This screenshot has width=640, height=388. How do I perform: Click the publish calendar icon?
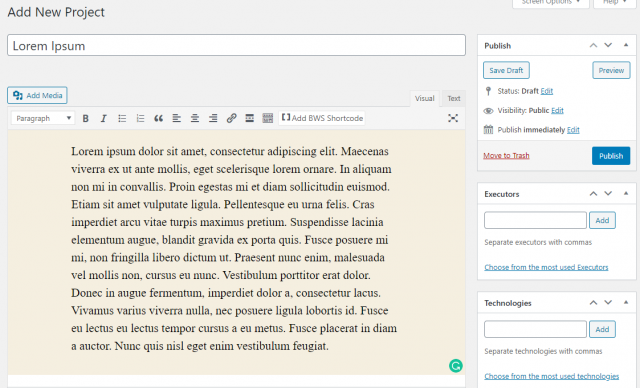pyautogui.click(x=488, y=130)
